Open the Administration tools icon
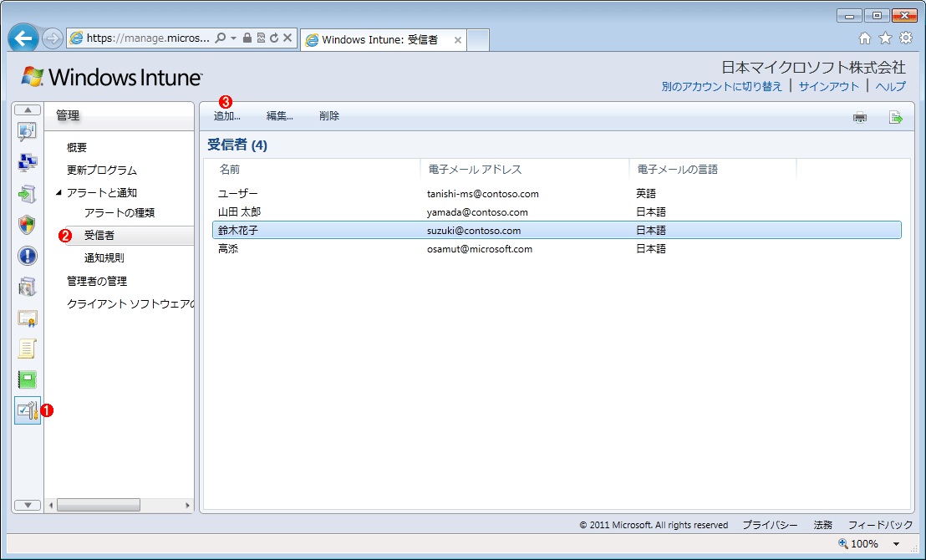The image size is (926, 560). [28, 410]
